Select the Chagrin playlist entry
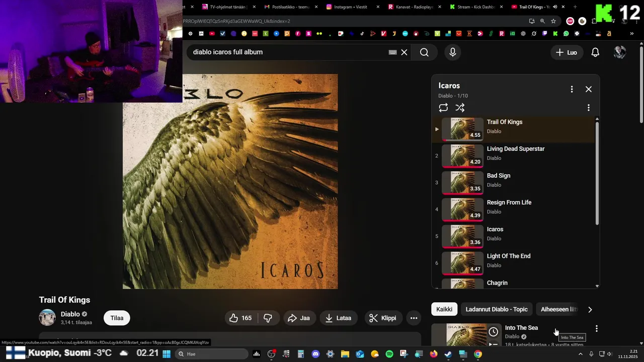This screenshot has height=362, width=644. point(513,283)
